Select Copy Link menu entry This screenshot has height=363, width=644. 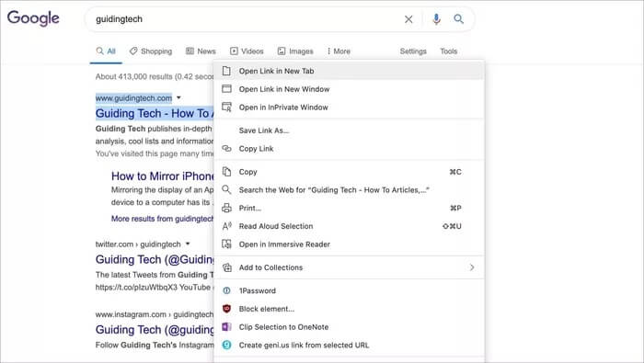click(x=349, y=149)
